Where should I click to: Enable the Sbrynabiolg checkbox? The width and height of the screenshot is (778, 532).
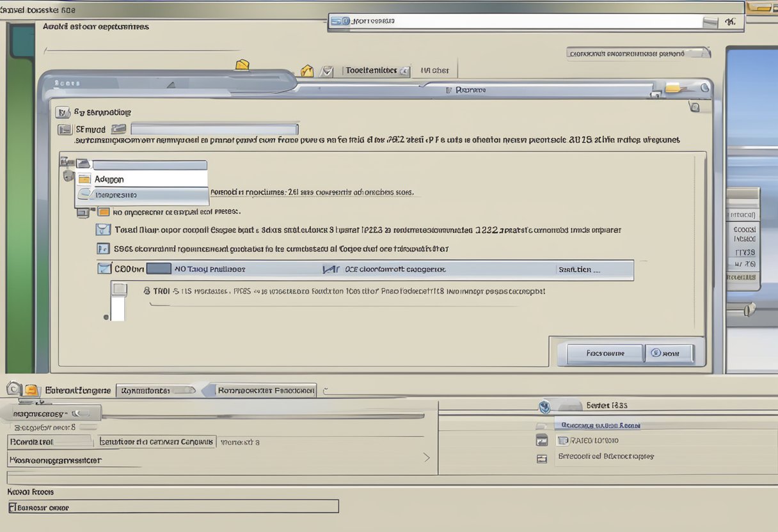pyautogui.click(x=62, y=111)
